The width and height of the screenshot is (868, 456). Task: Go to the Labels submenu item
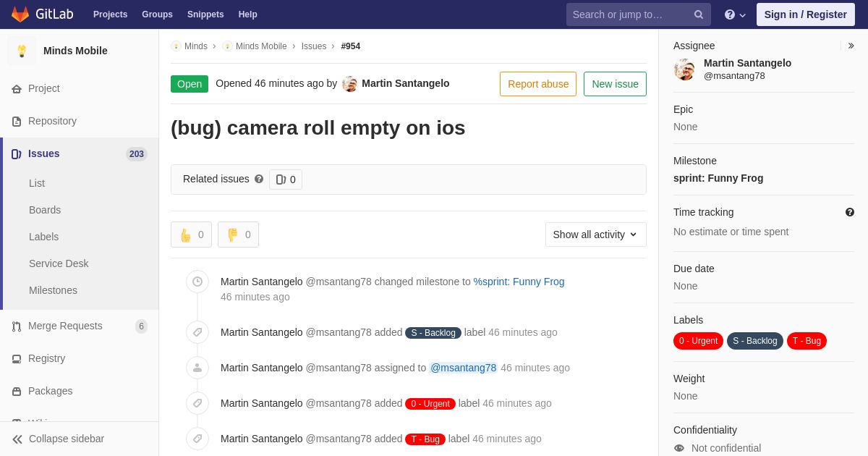(44, 237)
